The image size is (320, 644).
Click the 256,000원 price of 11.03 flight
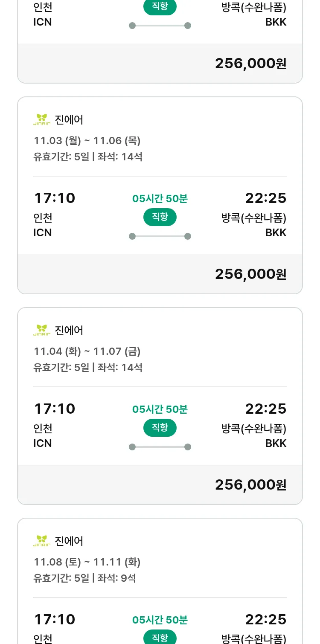[250, 274]
